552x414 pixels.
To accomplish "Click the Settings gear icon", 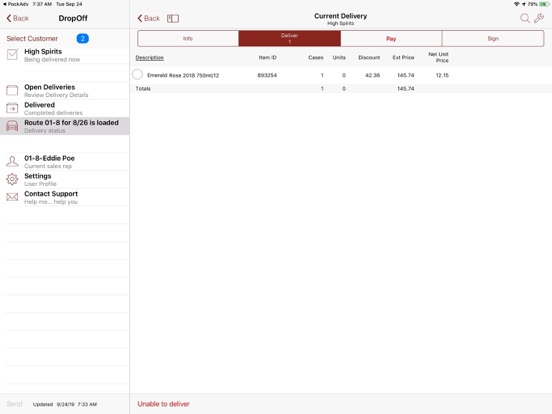I will click(12, 179).
